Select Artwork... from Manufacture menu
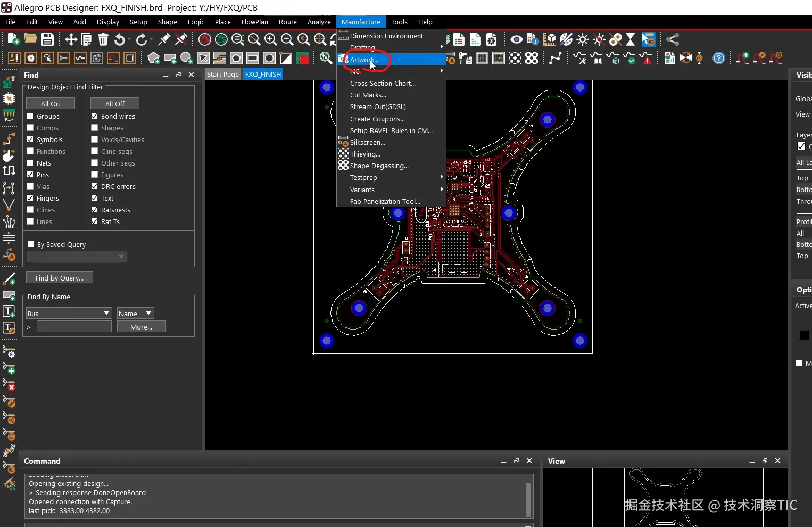The width and height of the screenshot is (812, 527). coord(364,60)
